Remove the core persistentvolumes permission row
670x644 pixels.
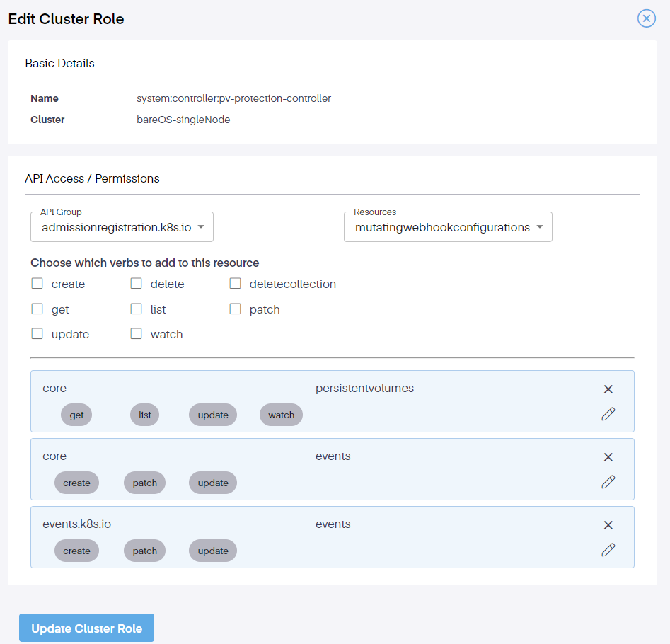[608, 389]
